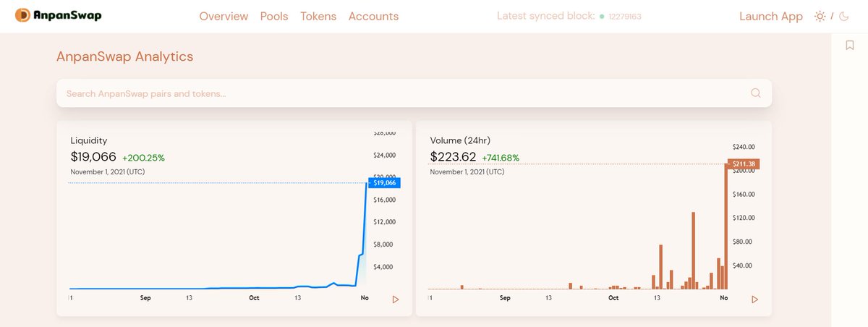Click the Volume (24hr) chart title

point(461,140)
